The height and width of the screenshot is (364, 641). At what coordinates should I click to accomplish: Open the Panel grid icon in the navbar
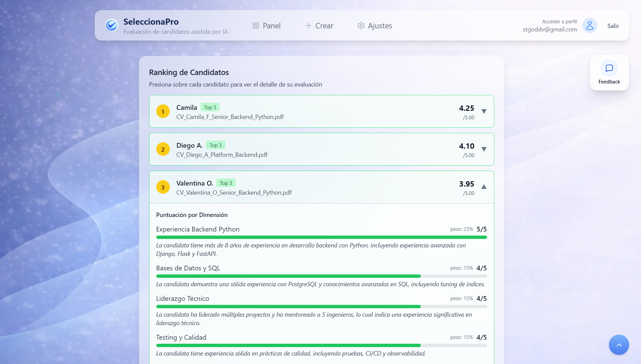[x=256, y=25]
